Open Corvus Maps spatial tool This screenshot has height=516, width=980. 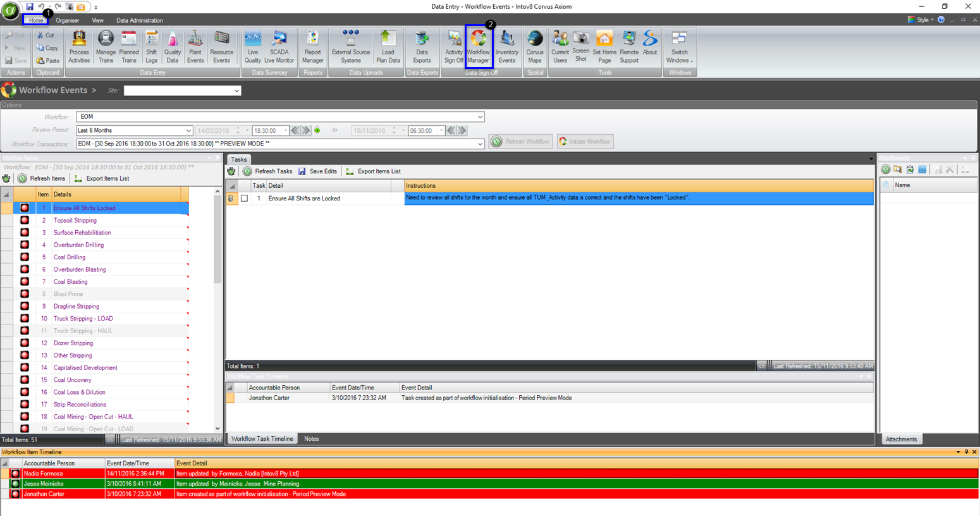pos(535,47)
